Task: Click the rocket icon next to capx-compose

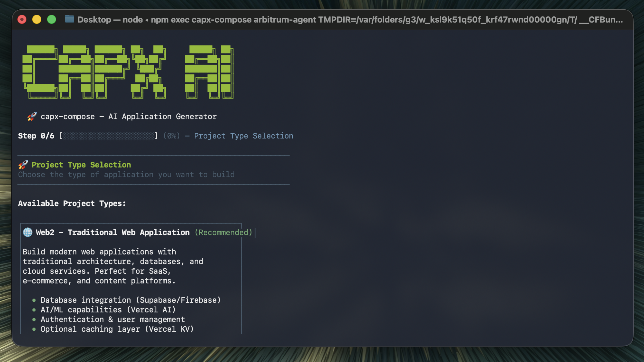Action: [x=32, y=117]
